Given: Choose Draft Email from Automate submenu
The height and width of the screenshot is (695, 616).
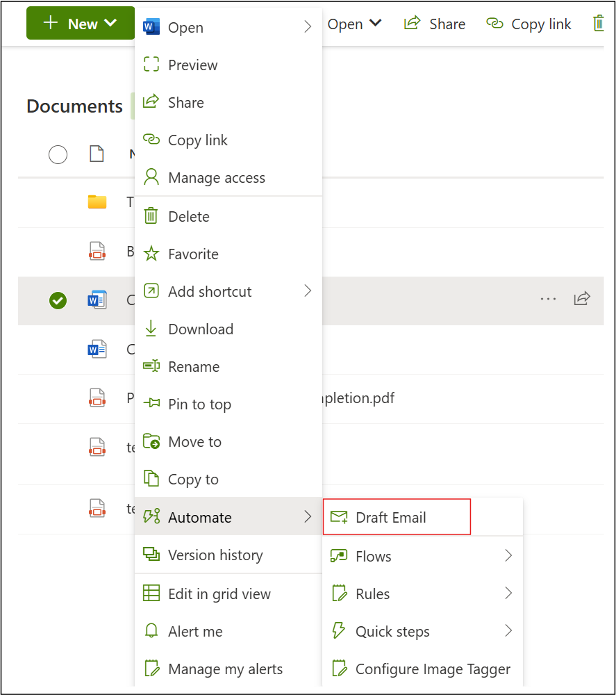Looking at the screenshot, I should (397, 516).
